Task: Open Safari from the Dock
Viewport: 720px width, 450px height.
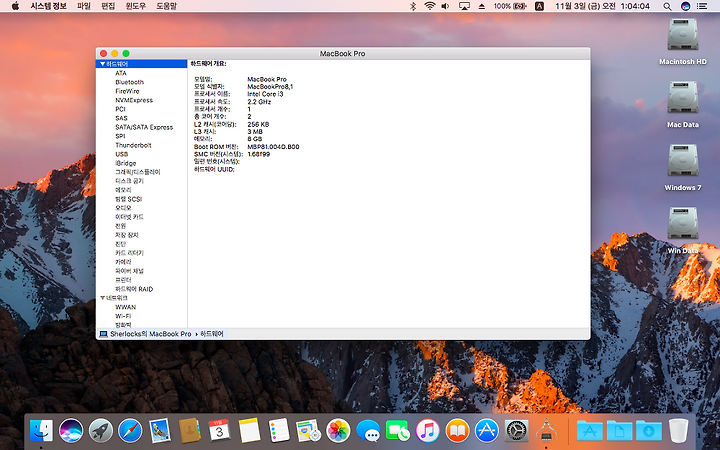Action: 130,431
